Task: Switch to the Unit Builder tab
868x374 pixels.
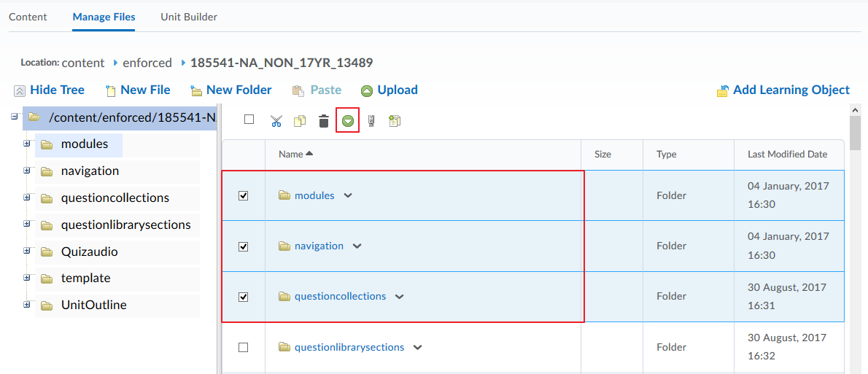Action: click(189, 17)
